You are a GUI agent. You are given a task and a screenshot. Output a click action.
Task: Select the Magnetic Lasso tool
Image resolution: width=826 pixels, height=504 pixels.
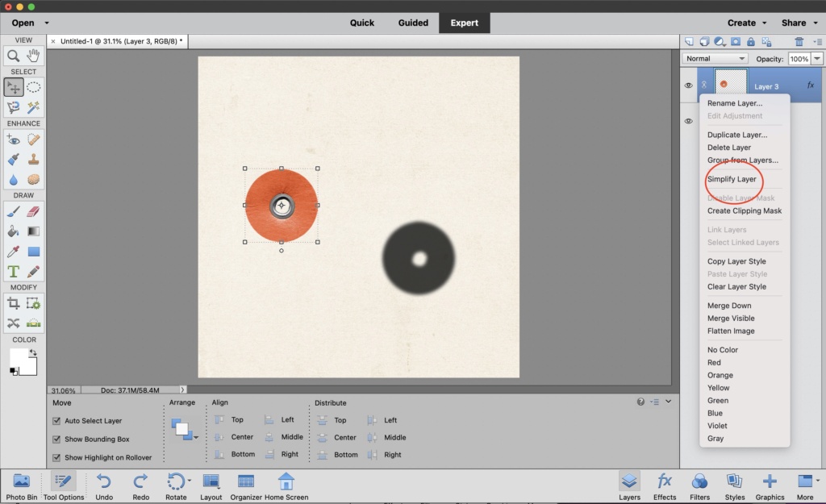pyautogui.click(x=13, y=107)
